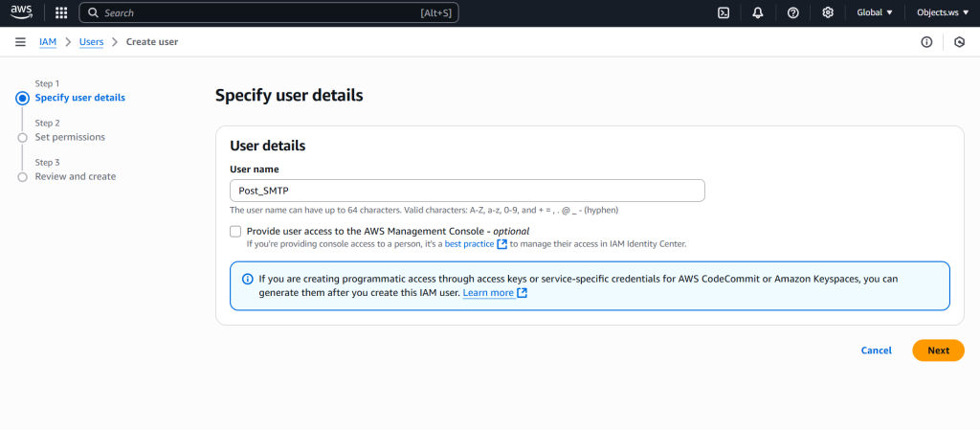This screenshot has width=980, height=430.
Task: Enable AWS Management Console access checkbox
Action: click(235, 231)
